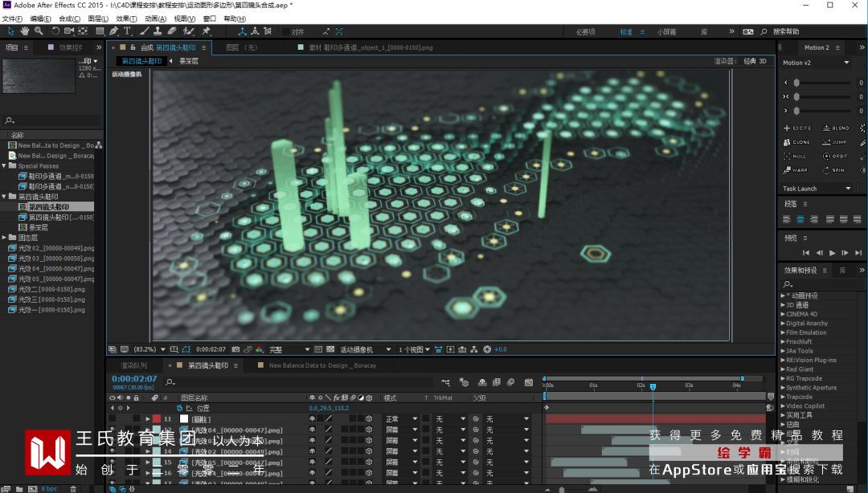The height and width of the screenshot is (493, 868).
Task: Open the Task Launch dropdown
Action: click(x=848, y=189)
